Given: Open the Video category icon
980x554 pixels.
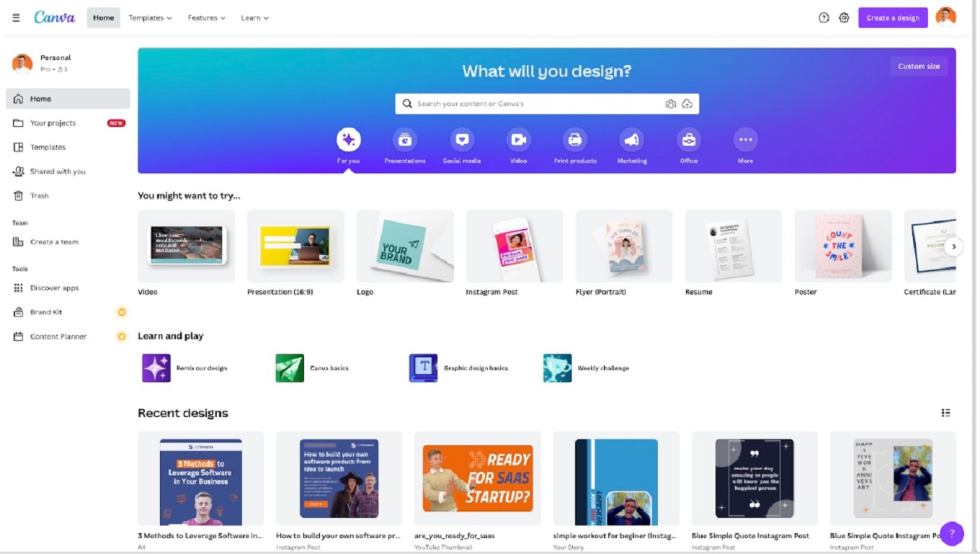Looking at the screenshot, I should coord(518,140).
